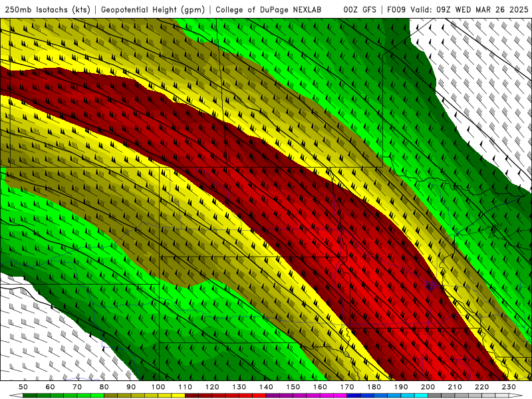Click the 150 value on the color scale
The width and height of the screenshot is (532, 399).
tap(293, 387)
